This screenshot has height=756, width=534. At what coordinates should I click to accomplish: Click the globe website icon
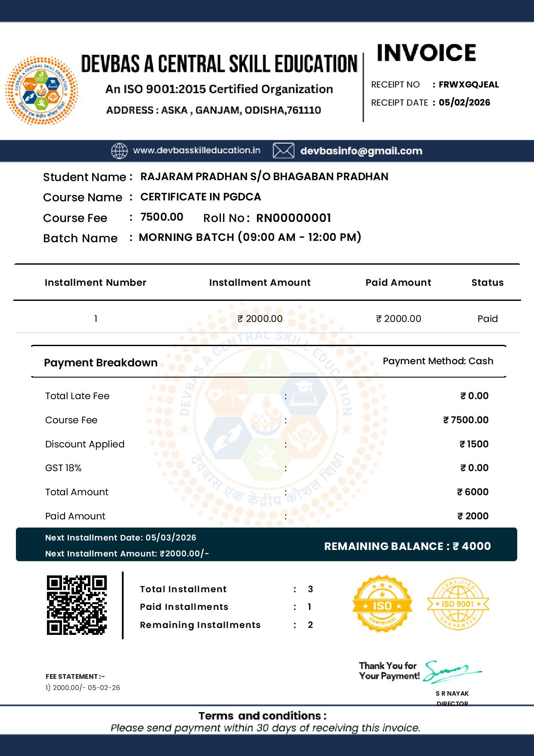point(119,151)
